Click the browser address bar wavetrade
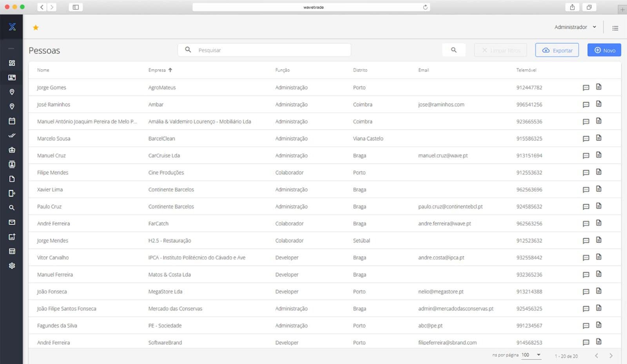 point(311,7)
